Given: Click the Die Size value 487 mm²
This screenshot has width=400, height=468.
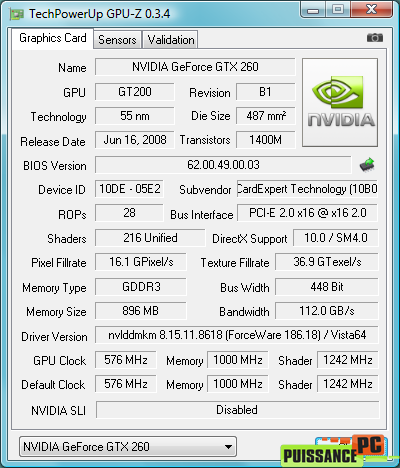Looking at the screenshot, I should click(x=266, y=116).
